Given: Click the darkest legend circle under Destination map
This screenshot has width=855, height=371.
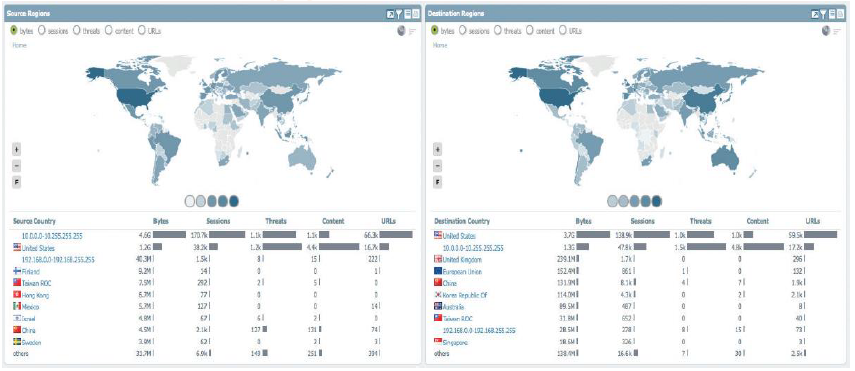Looking at the screenshot, I should click(x=656, y=201).
